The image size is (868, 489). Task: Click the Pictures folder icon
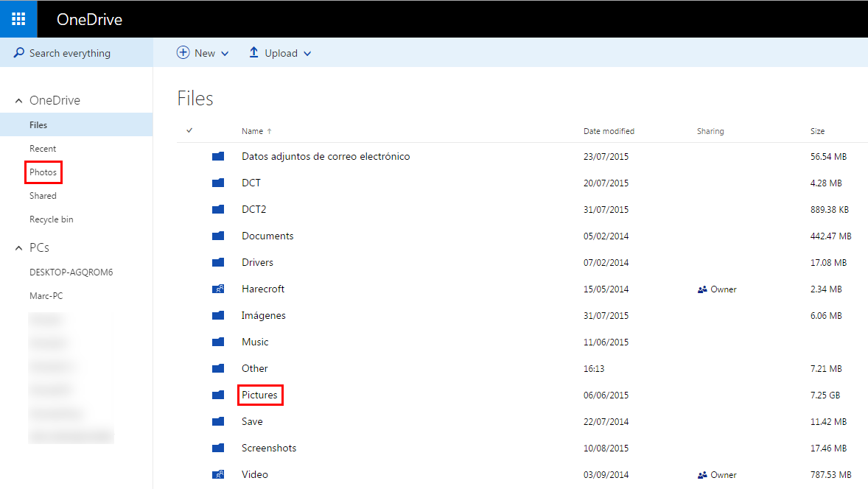[x=218, y=395]
